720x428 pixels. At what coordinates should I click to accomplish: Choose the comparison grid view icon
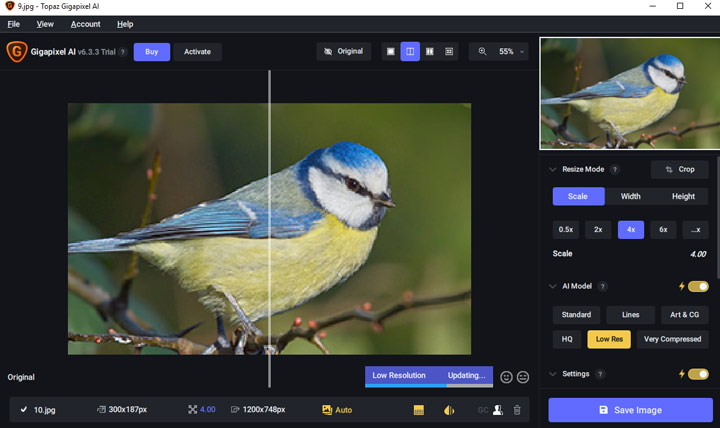pos(449,51)
